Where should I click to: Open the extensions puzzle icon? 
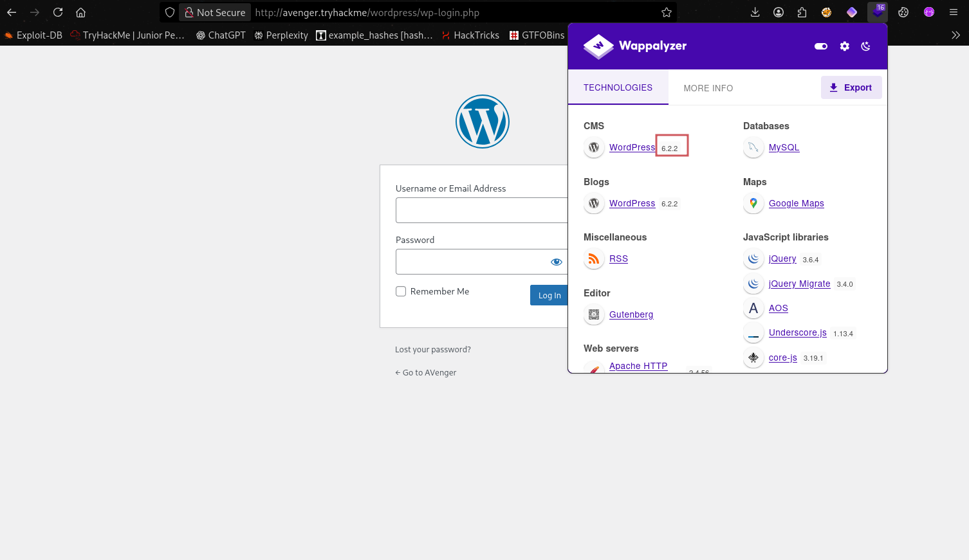tap(802, 12)
